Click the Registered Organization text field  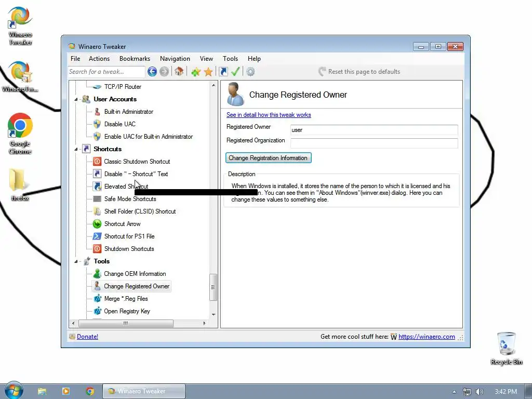[374, 143]
